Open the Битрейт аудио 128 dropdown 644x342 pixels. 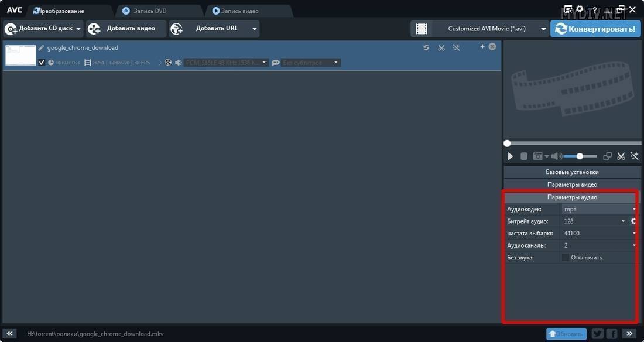[x=594, y=221]
